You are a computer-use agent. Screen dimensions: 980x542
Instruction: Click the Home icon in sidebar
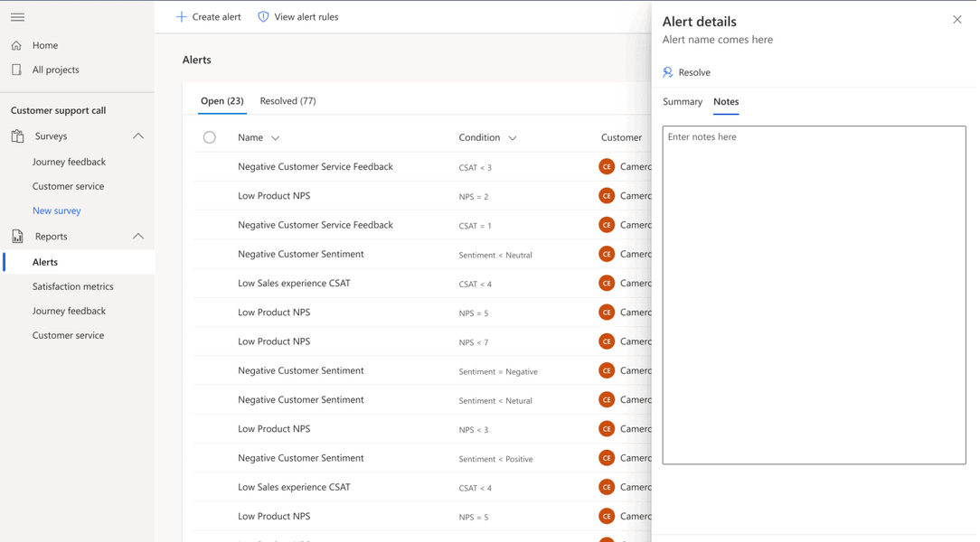pyautogui.click(x=16, y=45)
